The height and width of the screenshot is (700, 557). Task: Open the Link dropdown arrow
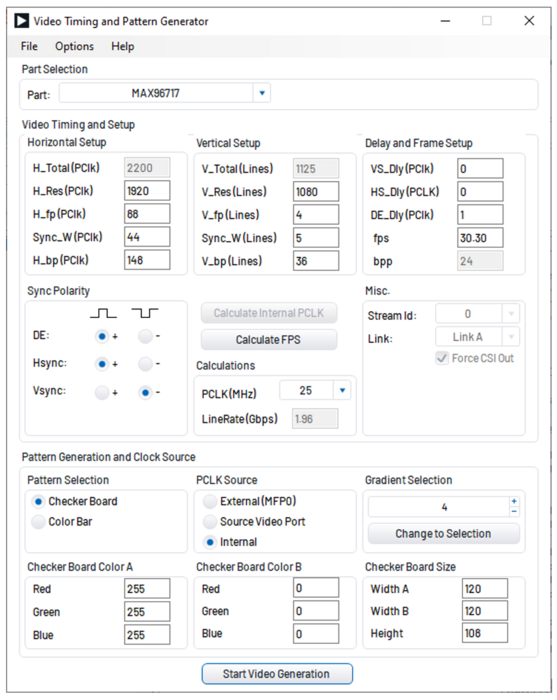(511, 337)
